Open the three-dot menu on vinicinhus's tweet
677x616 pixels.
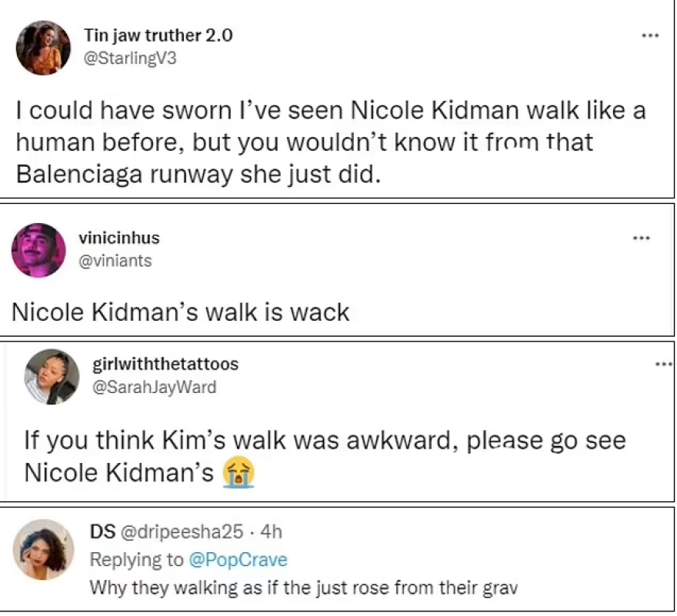(x=641, y=239)
